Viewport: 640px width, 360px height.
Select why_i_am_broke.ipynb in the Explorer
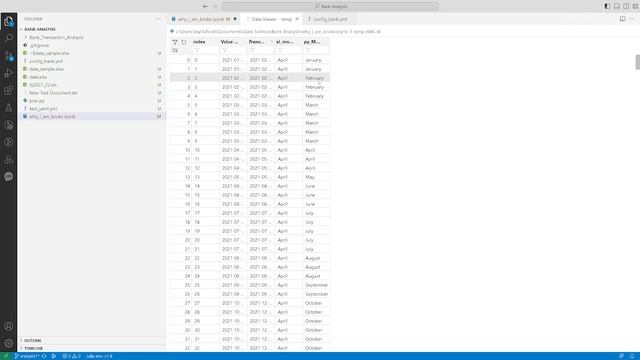92,116
